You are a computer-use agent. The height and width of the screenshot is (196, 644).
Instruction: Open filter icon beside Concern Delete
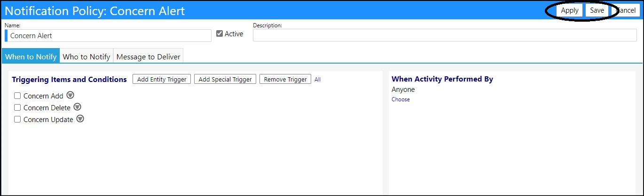pyautogui.click(x=78, y=107)
